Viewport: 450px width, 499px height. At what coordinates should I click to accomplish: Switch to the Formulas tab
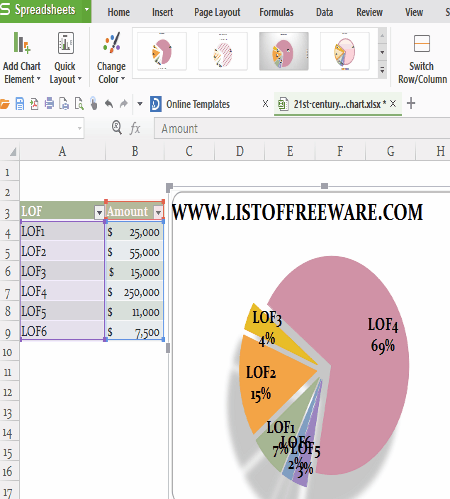(276, 12)
